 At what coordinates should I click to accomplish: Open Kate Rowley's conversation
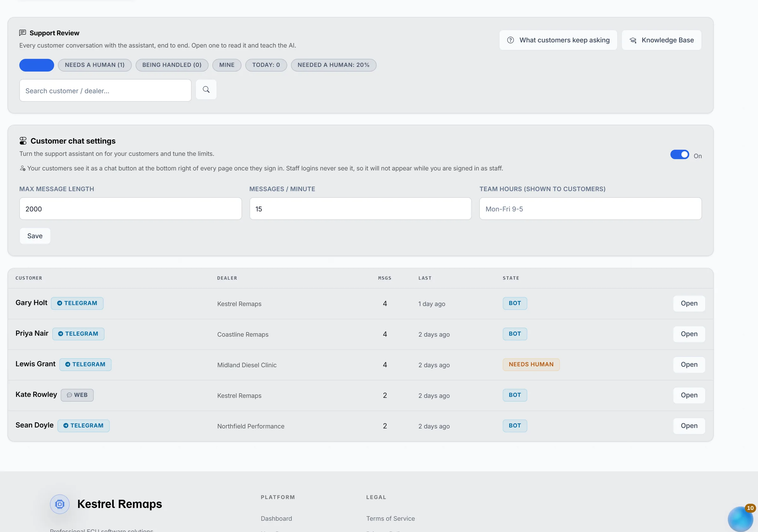point(689,395)
